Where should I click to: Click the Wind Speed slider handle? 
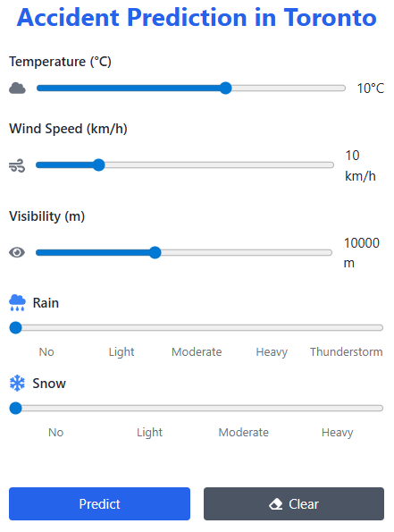point(98,165)
